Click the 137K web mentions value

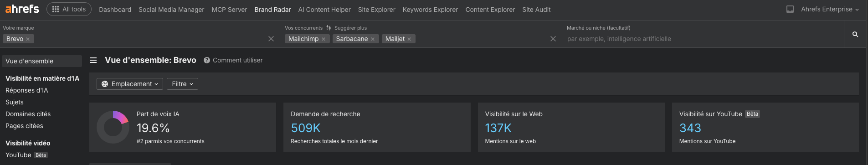(x=498, y=128)
